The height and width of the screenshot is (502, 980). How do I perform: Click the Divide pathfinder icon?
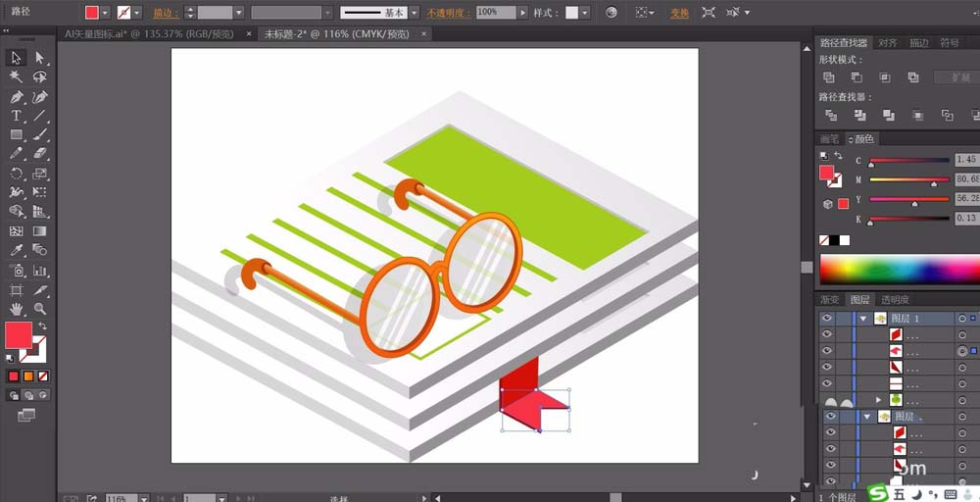[831, 115]
